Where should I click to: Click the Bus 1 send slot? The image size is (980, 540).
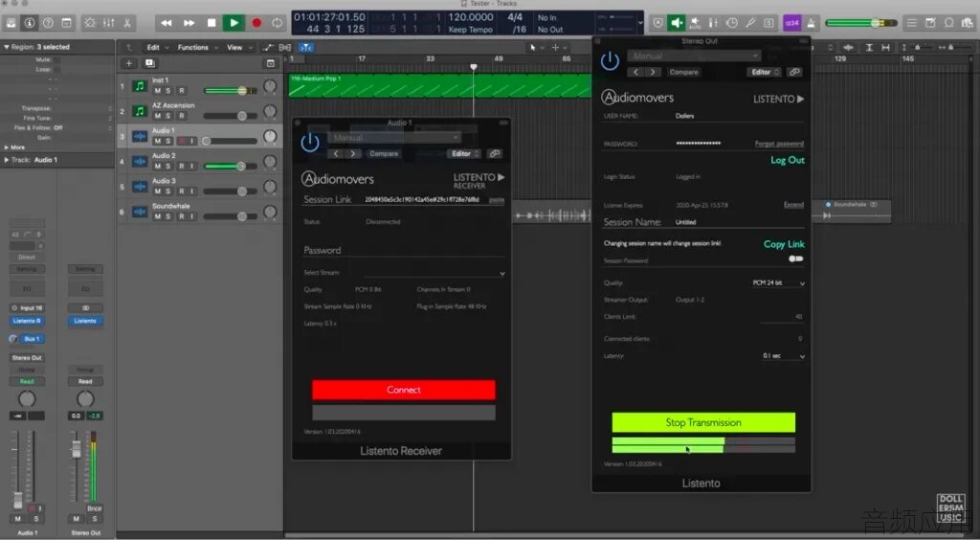(x=32, y=339)
